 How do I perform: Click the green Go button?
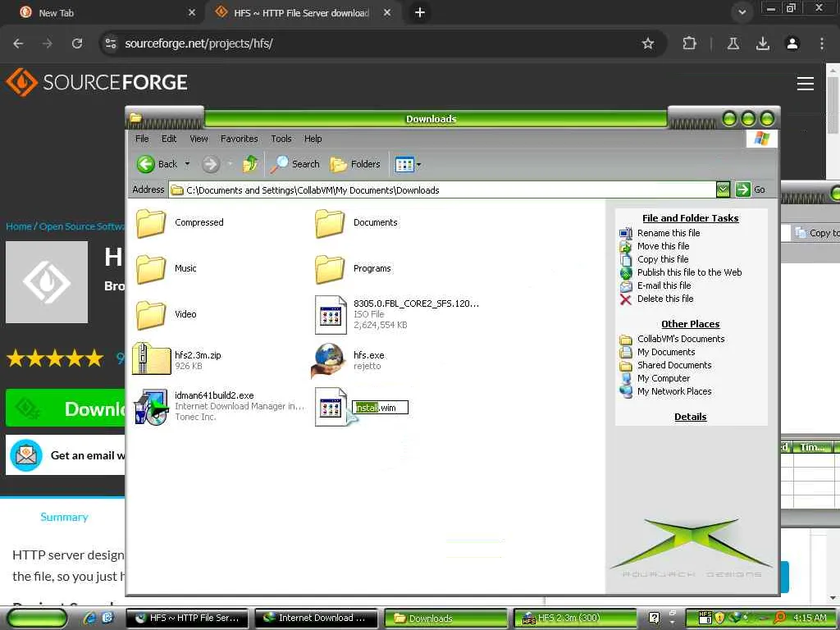[751, 189]
